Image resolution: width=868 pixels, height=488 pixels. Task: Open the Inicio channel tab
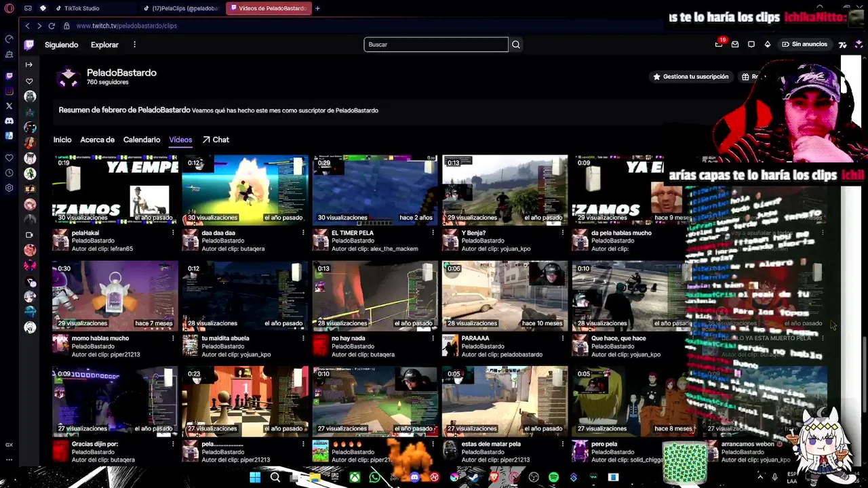(x=62, y=140)
